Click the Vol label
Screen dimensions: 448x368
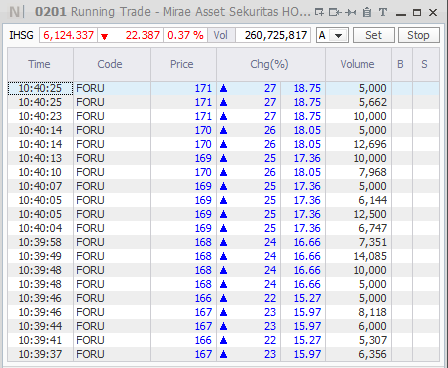pyautogui.click(x=220, y=35)
